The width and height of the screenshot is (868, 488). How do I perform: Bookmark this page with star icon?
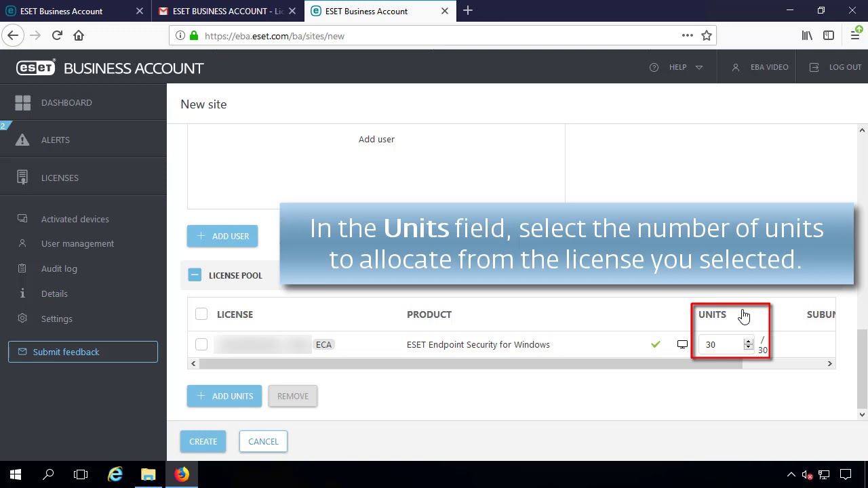coord(707,35)
